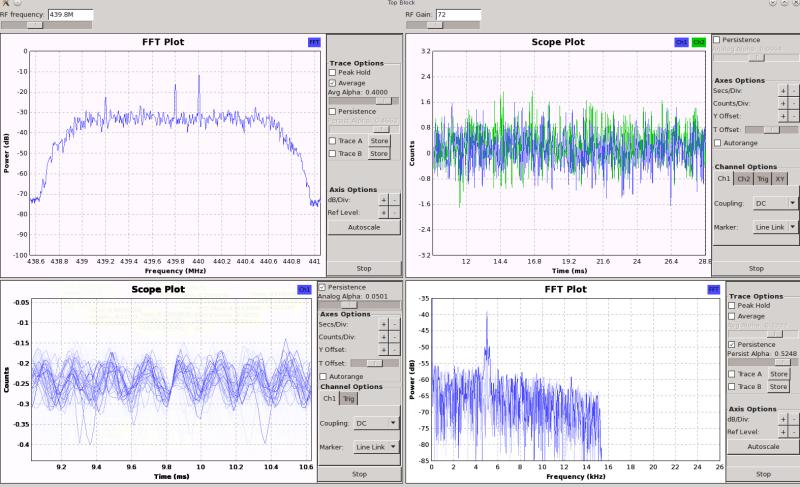Uncheck Persistence in the kHz FFT Plot
The height and width of the screenshot is (487, 800).
point(732,345)
